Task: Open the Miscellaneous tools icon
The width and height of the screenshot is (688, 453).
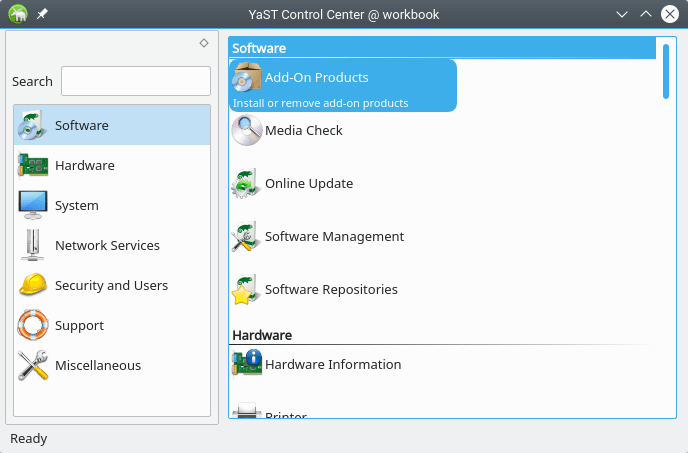Action: click(33, 365)
